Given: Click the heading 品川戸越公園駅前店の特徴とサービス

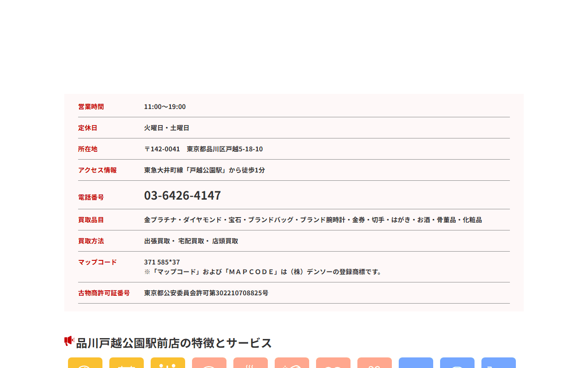Looking at the screenshot, I should tap(174, 343).
